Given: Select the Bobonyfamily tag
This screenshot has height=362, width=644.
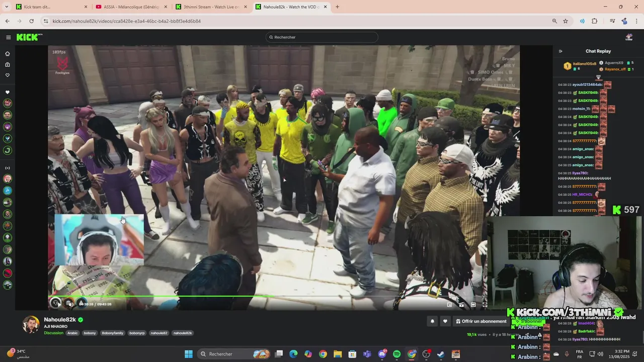Looking at the screenshot, I should (112, 333).
